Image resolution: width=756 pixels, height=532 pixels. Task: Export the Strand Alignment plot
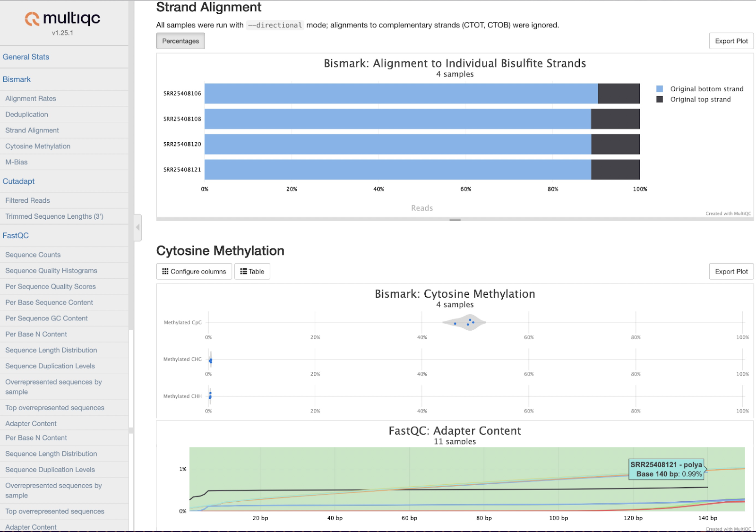pos(731,41)
